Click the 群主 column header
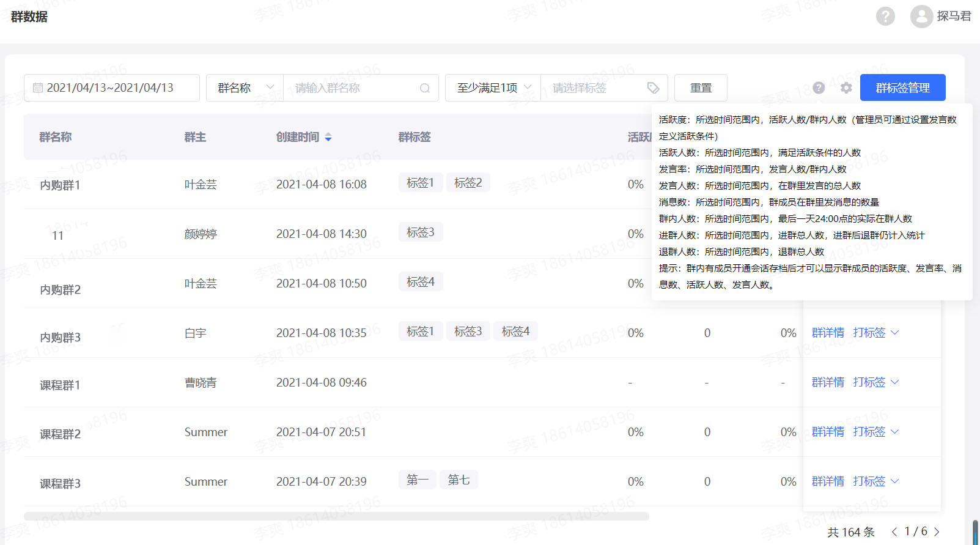980x545 pixels. (195, 137)
